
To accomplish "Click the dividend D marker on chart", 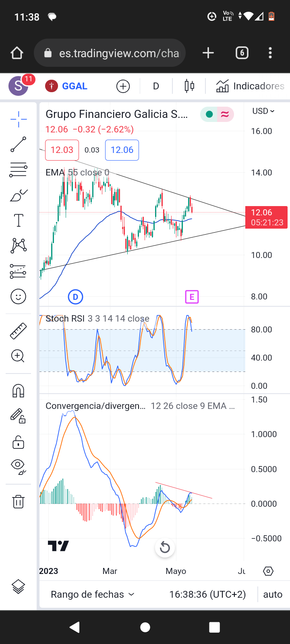I will 75,297.
